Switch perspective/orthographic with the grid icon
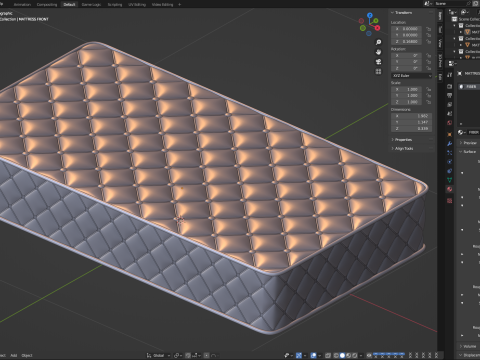Screen dimensions: 480x360 [378, 72]
